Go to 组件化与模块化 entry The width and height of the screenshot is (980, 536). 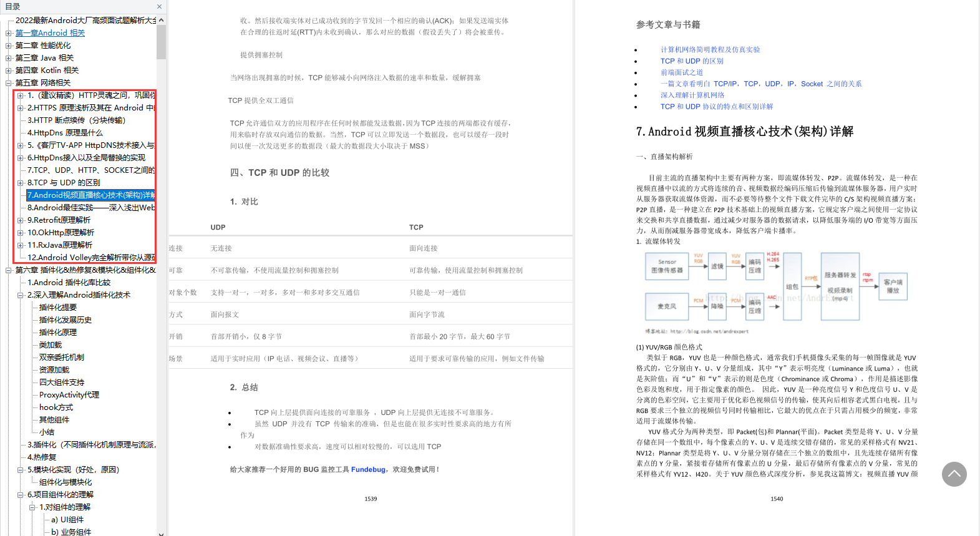65,482
